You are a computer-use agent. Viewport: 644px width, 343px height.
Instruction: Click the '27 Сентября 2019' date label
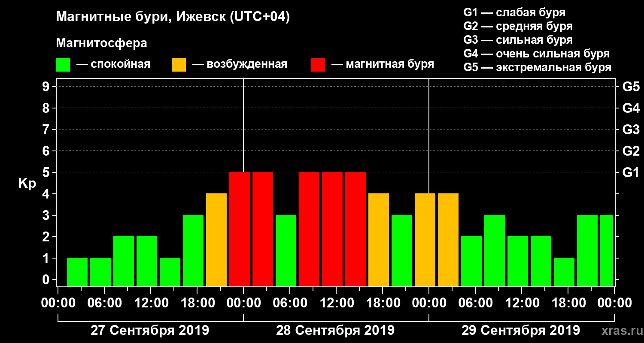click(x=150, y=330)
